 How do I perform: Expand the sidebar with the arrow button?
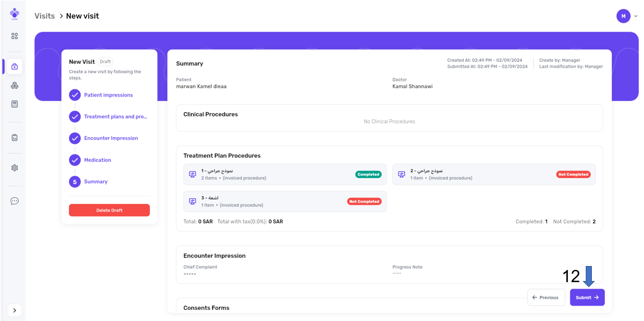coord(14,310)
